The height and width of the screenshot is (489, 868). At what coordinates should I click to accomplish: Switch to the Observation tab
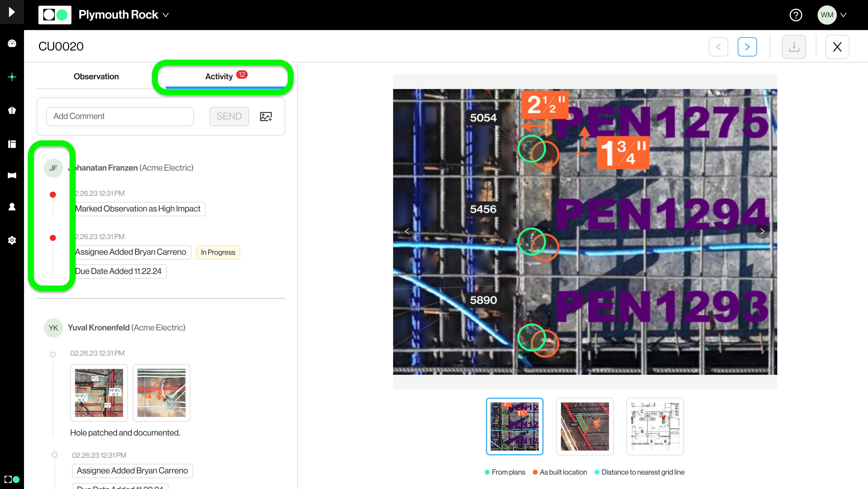[x=96, y=77]
